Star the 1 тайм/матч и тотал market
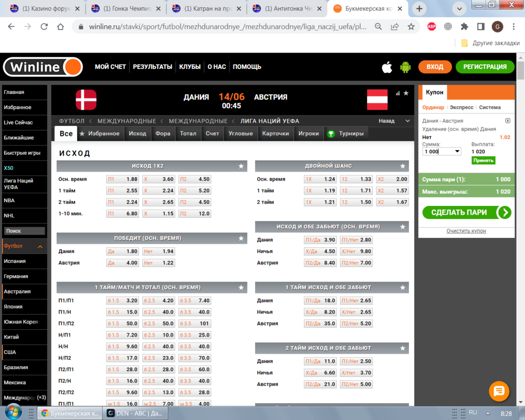525x420 pixels. (241, 288)
